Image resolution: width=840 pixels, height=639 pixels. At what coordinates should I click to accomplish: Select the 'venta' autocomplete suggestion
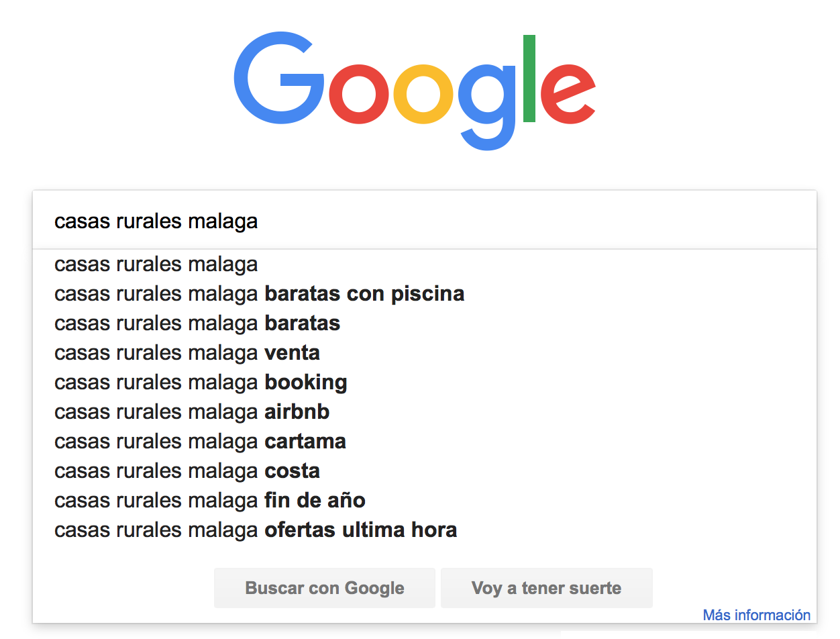point(425,353)
